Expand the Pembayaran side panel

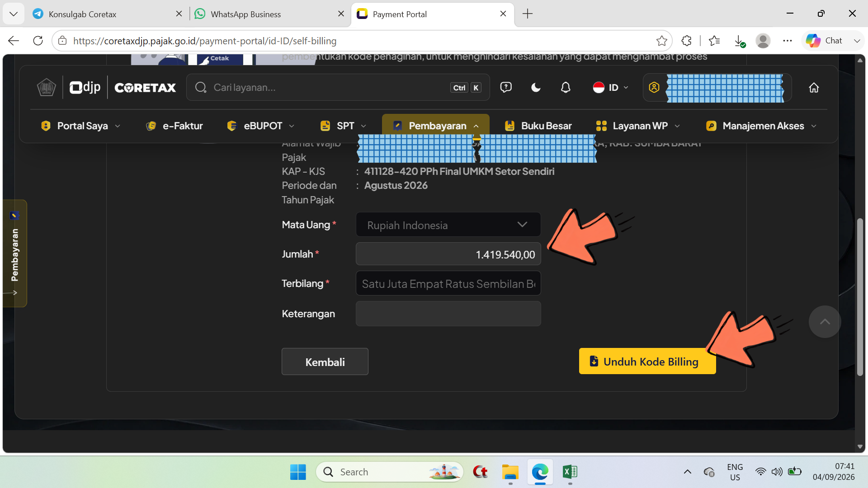pos(14,253)
